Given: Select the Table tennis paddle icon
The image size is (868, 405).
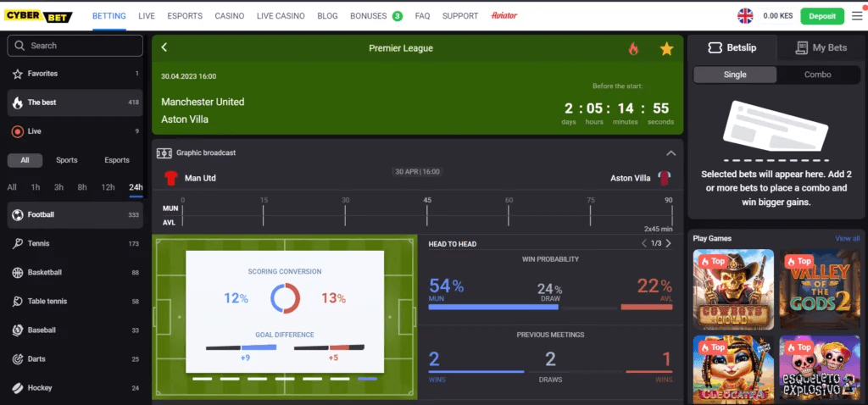Looking at the screenshot, I should 17,302.
